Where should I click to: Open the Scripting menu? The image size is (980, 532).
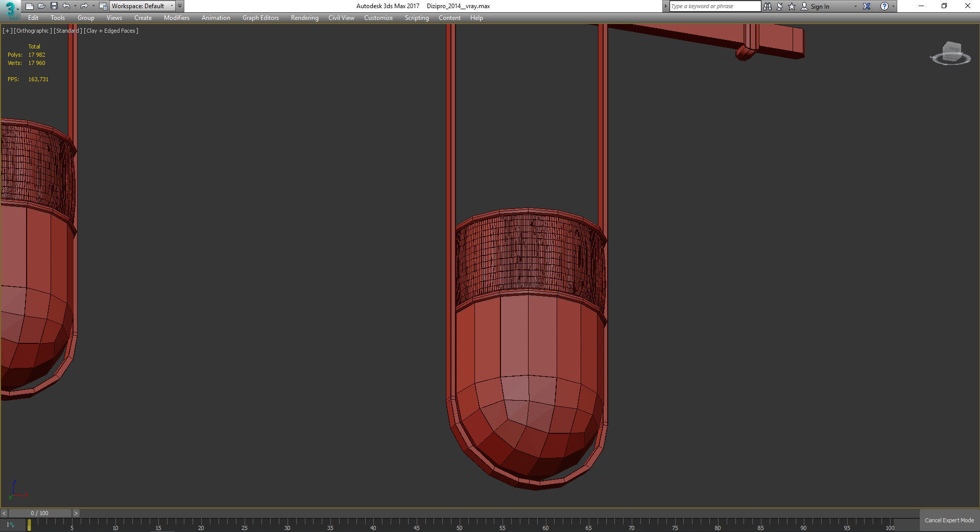(x=417, y=18)
